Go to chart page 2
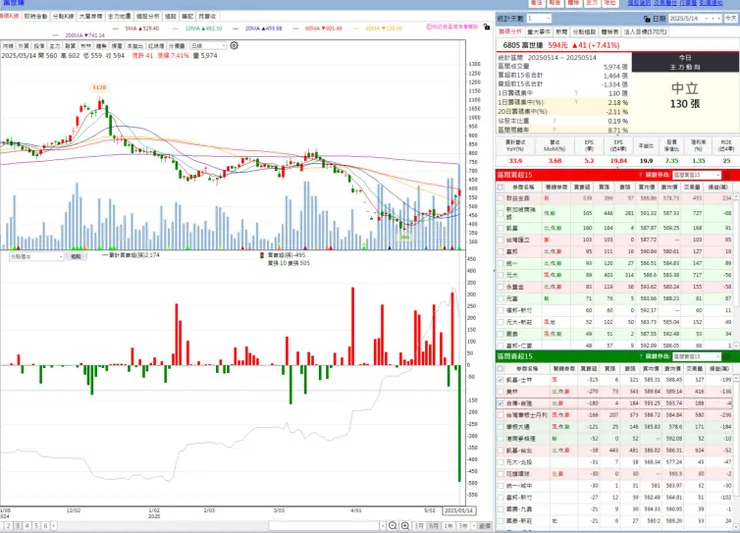This screenshot has height=533, width=740. [8, 525]
